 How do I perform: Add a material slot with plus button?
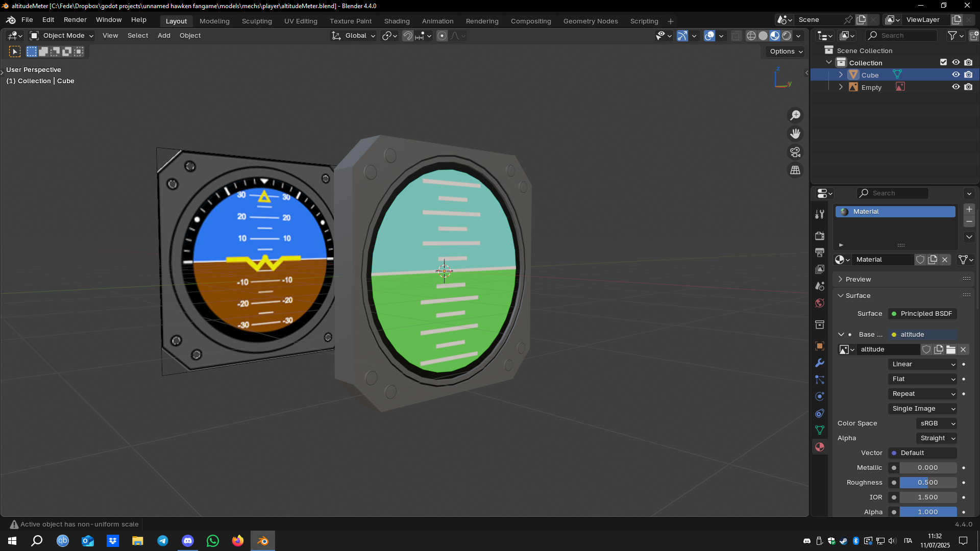pyautogui.click(x=969, y=209)
